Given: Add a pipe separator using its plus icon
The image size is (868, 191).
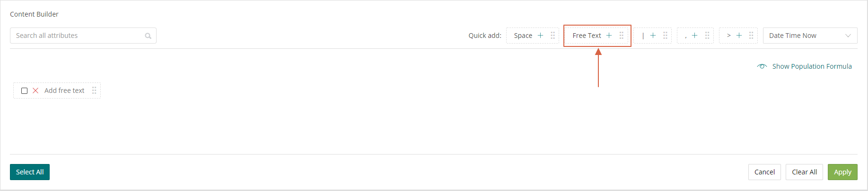Looking at the screenshot, I should (653, 36).
